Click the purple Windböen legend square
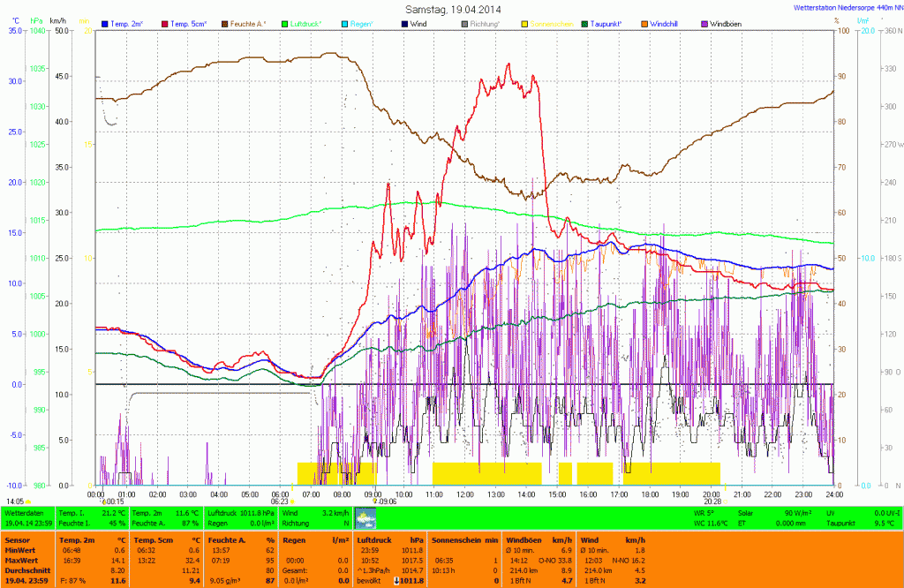 pyautogui.click(x=704, y=23)
